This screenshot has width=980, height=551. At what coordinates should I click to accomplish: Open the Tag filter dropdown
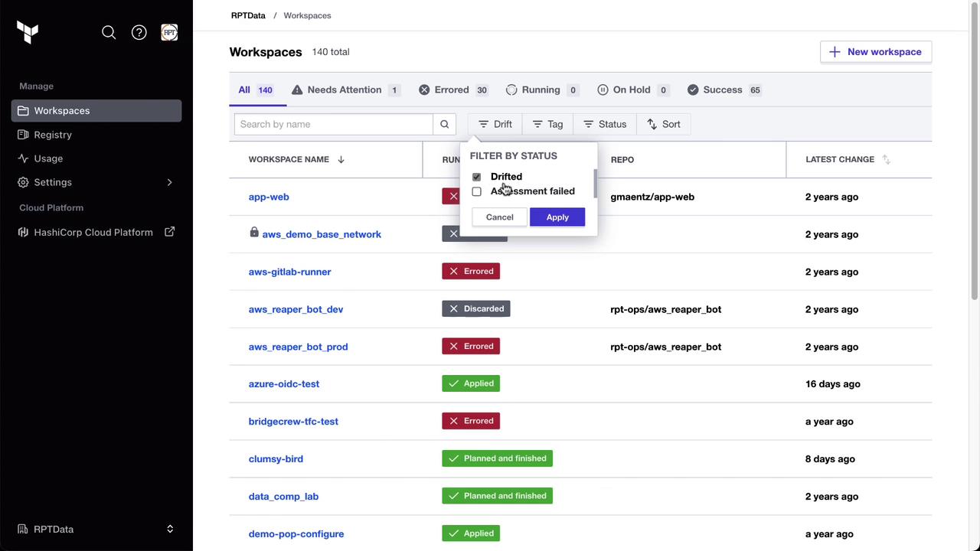point(547,124)
